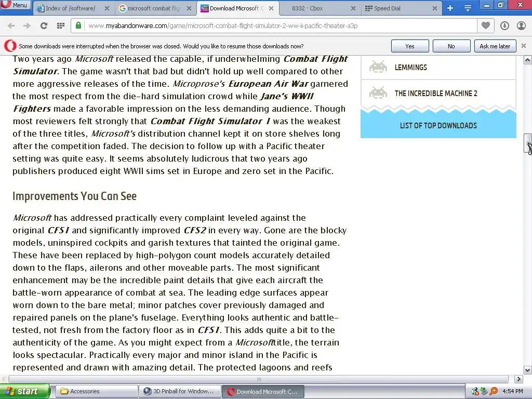Dismiss the download resume notification bar
The image size is (532, 399).
coord(524,46)
